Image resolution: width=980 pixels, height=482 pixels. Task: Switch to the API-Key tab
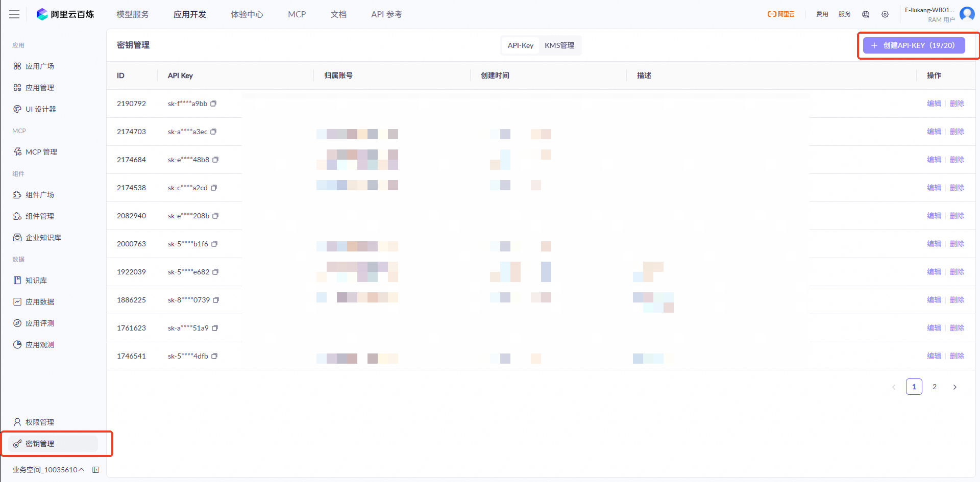click(521, 45)
